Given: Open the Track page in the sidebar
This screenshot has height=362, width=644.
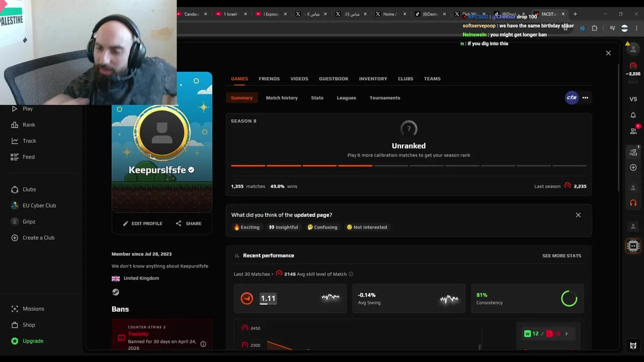Looking at the screenshot, I should (x=23, y=141).
